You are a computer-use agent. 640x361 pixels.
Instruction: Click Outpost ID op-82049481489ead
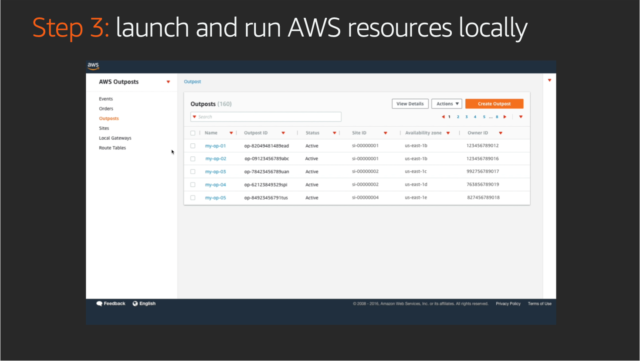coord(267,146)
